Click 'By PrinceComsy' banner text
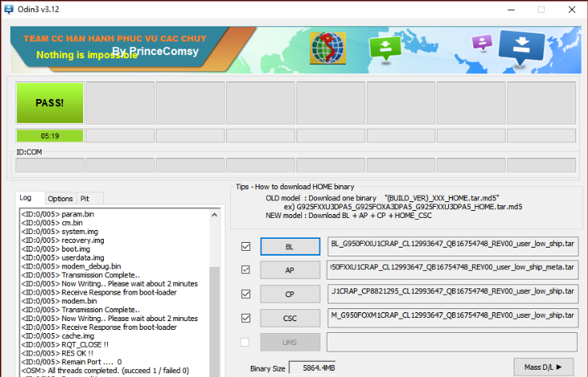The width and height of the screenshot is (588, 377). pos(155,51)
